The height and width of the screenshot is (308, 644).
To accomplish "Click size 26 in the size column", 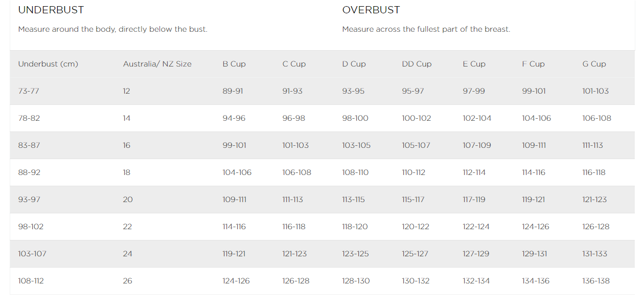I will coord(127,281).
